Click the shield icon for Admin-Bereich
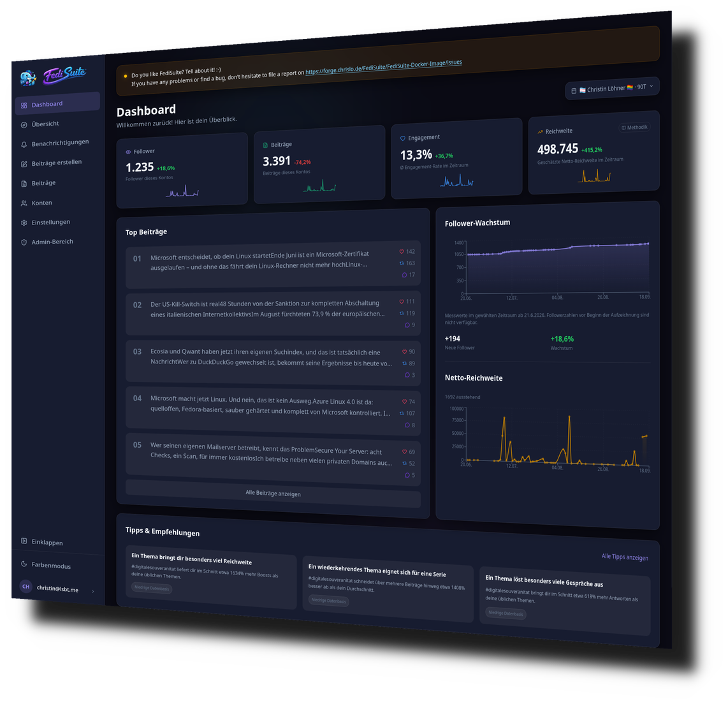 click(24, 242)
